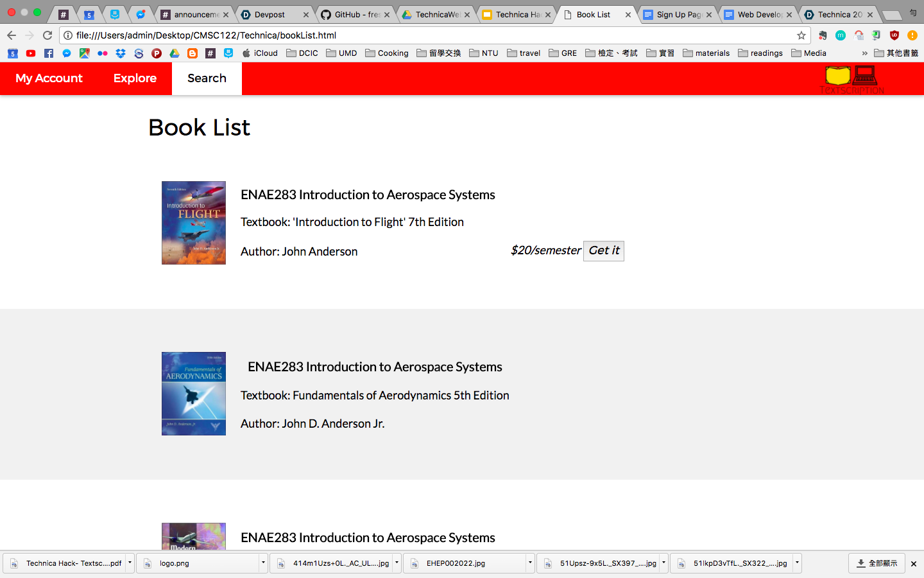Open the Blogger bookmark icon

click(193, 53)
